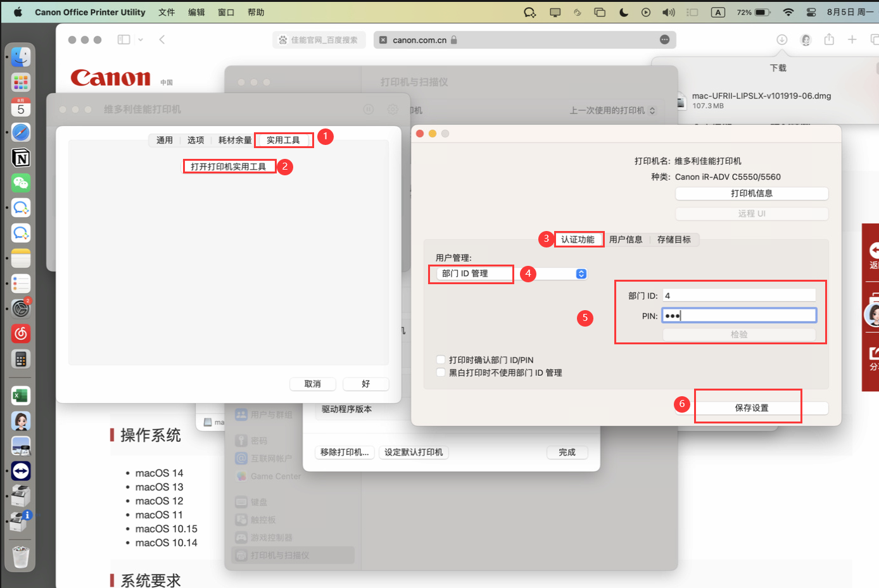Open WeChat in the Dock
This screenshot has width=879, height=588.
click(21, 183)
